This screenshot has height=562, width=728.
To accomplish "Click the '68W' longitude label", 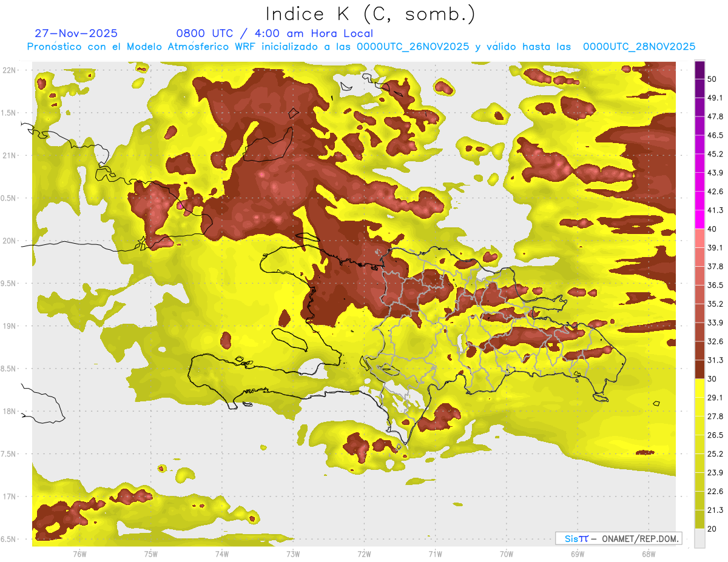I will pyautogui.click(x=649, y=554).
